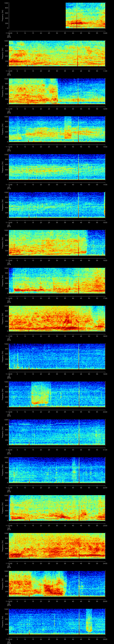Click the '11:16:00' start time label
This screenshot has height=644, width=114.
(9, 298)
